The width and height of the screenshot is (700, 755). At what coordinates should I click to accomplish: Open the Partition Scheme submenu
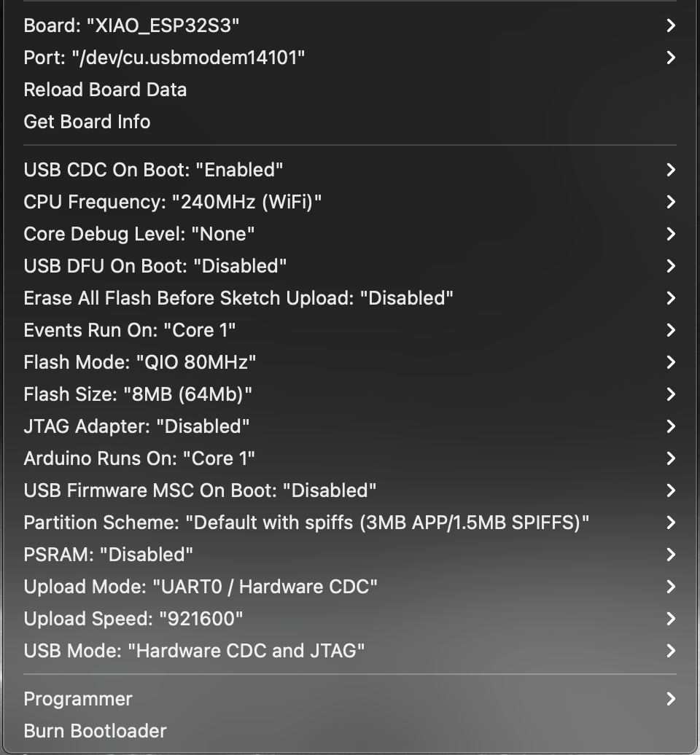(350, 523)
